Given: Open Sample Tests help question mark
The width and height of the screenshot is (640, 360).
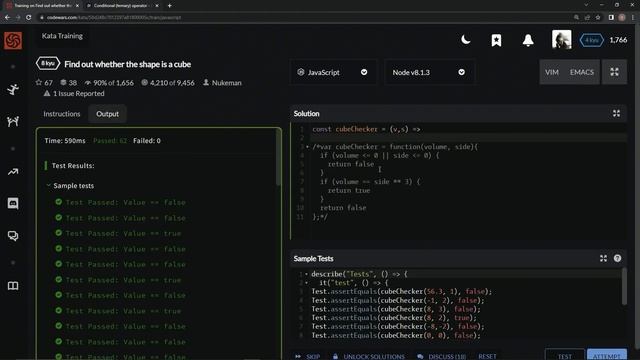Looking at the screenshot, I should coord(617,258).
